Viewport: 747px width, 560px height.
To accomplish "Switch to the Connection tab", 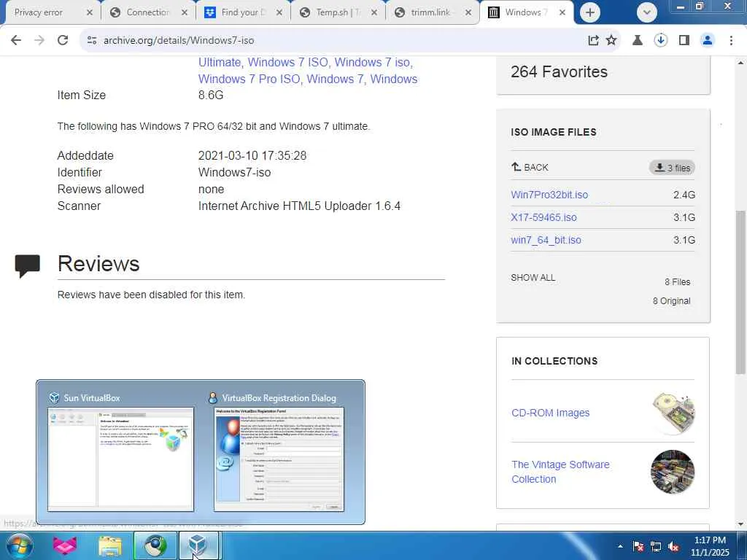I will [x=147, y=13].
